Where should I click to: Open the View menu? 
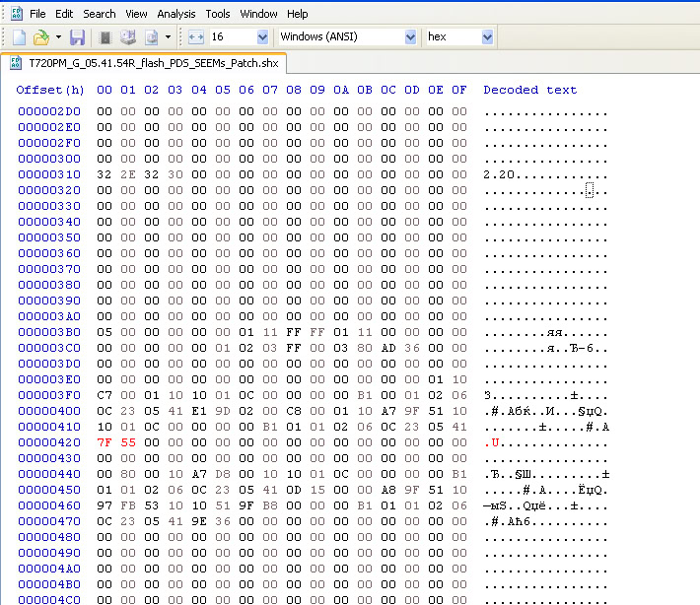[x=136, y=14]
